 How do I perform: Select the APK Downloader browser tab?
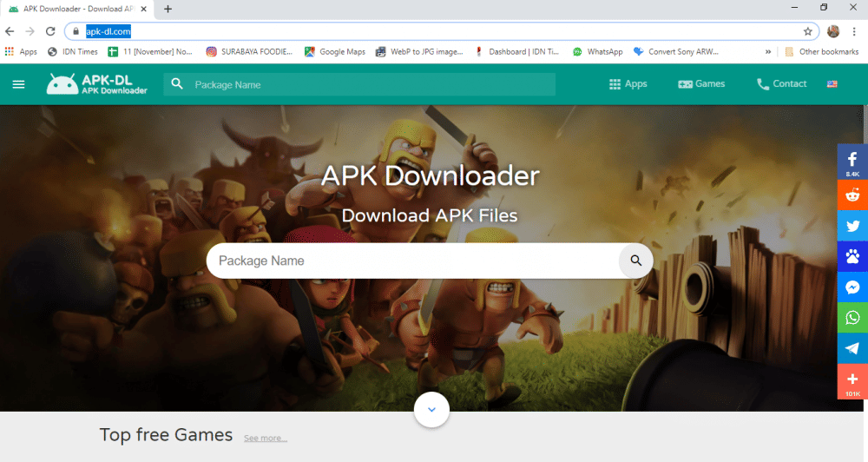tap(77, 9)
